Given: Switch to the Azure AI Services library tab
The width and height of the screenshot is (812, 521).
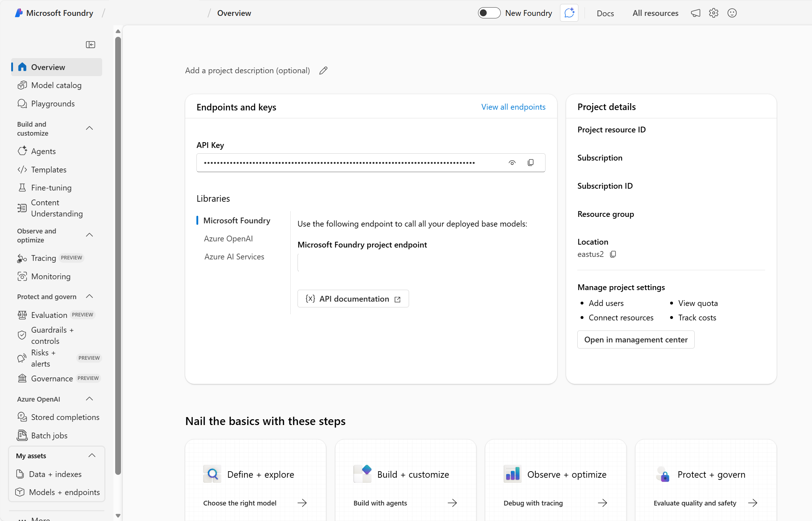Looking at the screenshot, I should tap(234, 257).
